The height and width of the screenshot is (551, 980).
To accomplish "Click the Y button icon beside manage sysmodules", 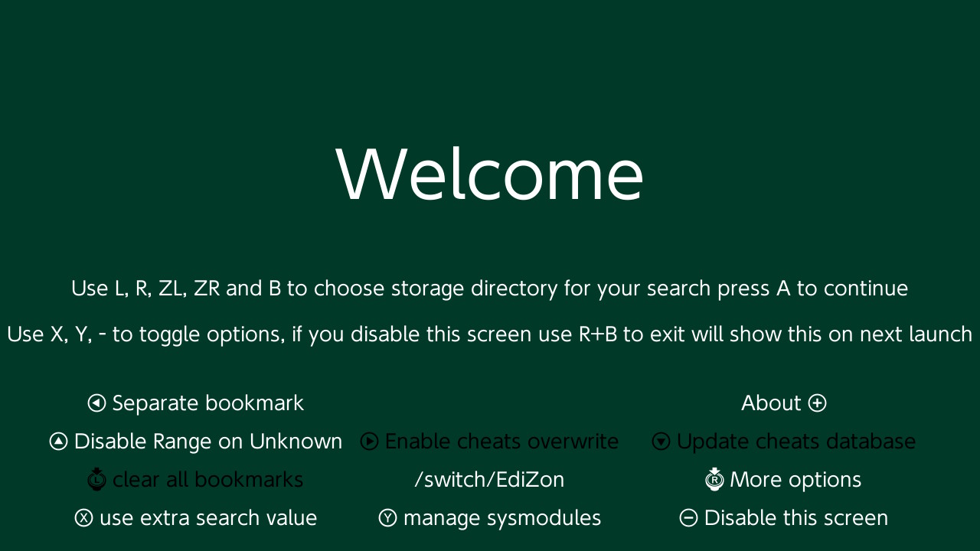I will coord(387,518).
